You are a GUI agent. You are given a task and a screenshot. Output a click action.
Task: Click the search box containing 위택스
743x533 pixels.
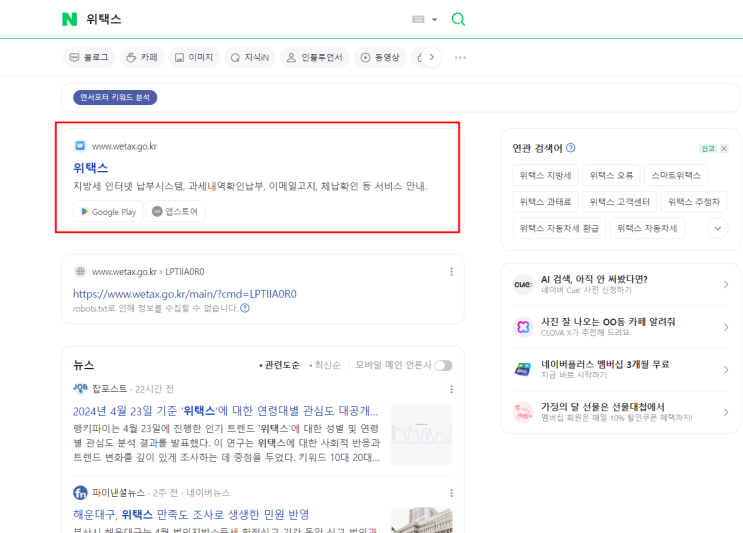244,19
